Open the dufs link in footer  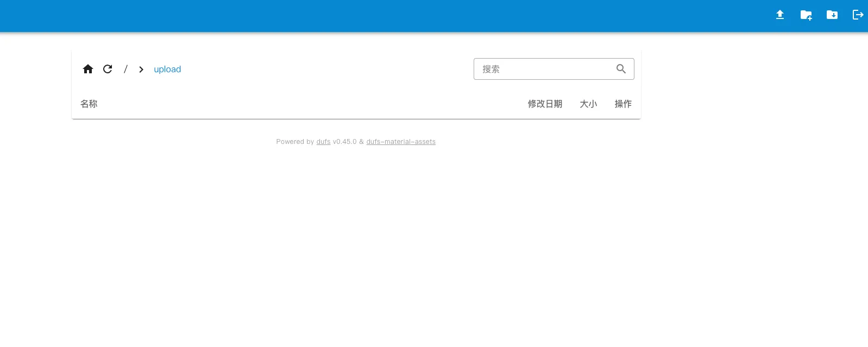pyautogui.click(x=323, y=142)
